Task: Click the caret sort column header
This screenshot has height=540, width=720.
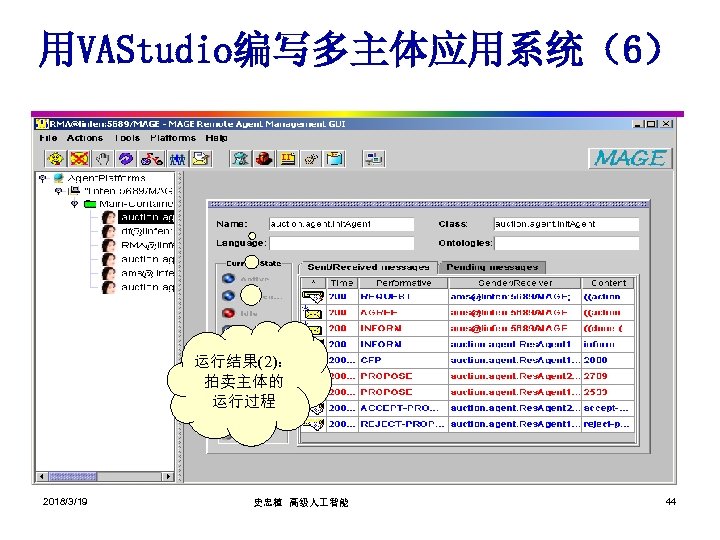Action: 313,283
